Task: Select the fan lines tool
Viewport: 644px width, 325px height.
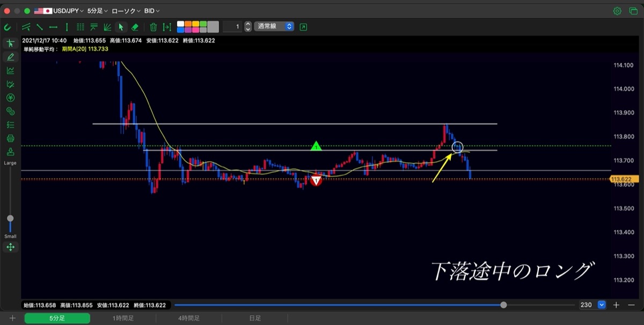Action: [x=107, y=27]
